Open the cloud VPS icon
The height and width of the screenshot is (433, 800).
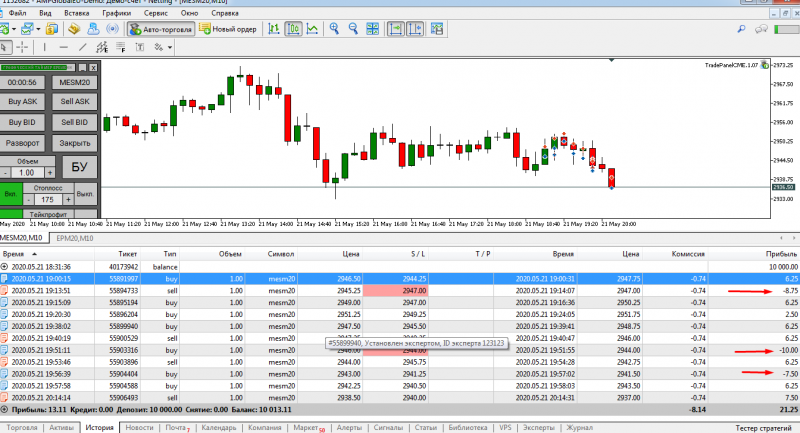pyautogui.click(x=93, y=29)
